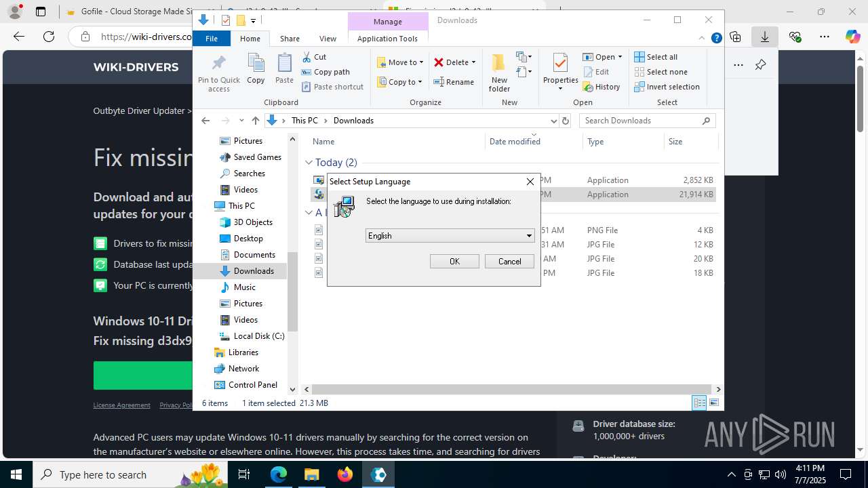
Task: Select Documents in navigation pane
Action: pos(254,255)
